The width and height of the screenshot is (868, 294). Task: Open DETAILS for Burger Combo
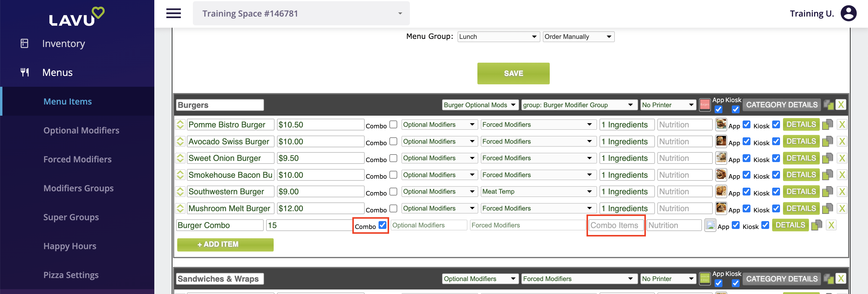coord(790,225)
